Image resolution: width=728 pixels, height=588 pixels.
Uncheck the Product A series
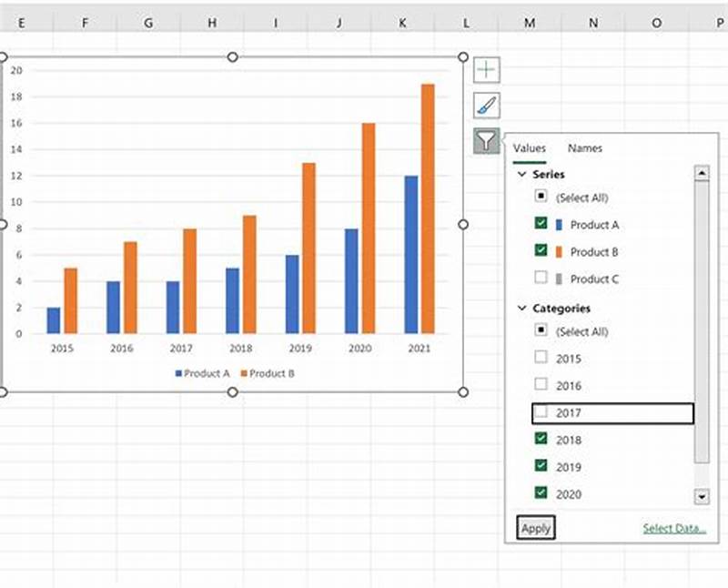pos(541,225)
